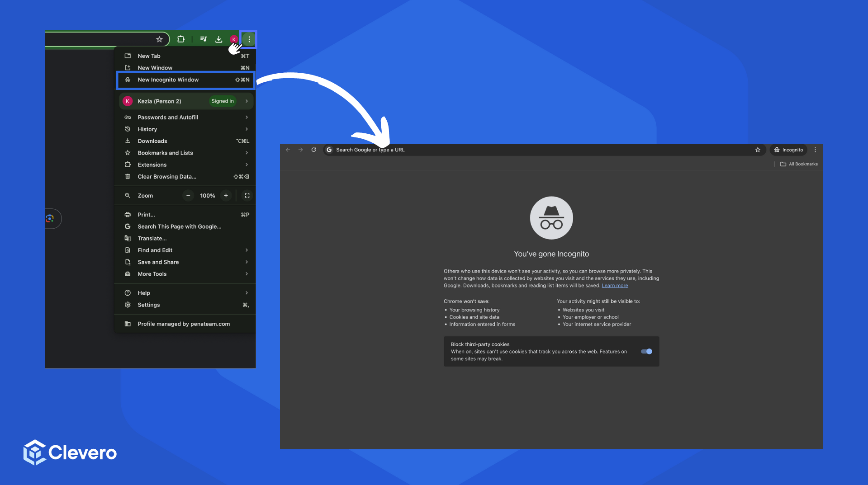This screenshot has height=485, width=868.
Task: Click the incognito icon beside New Incognito Window
Action: (128, 80)
